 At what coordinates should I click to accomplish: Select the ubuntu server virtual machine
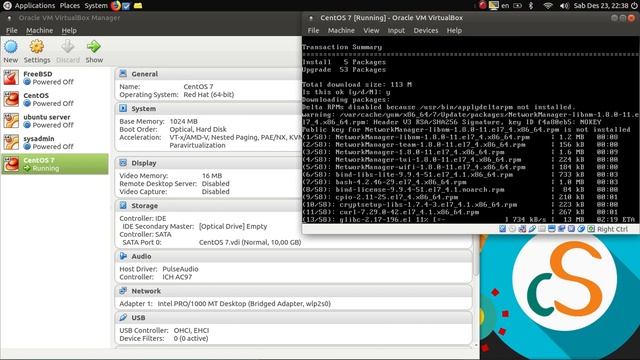coord(55,121)
